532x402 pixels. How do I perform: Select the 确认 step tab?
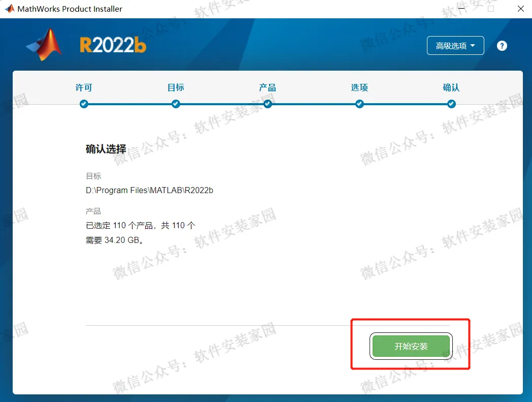tap(451, 88)
